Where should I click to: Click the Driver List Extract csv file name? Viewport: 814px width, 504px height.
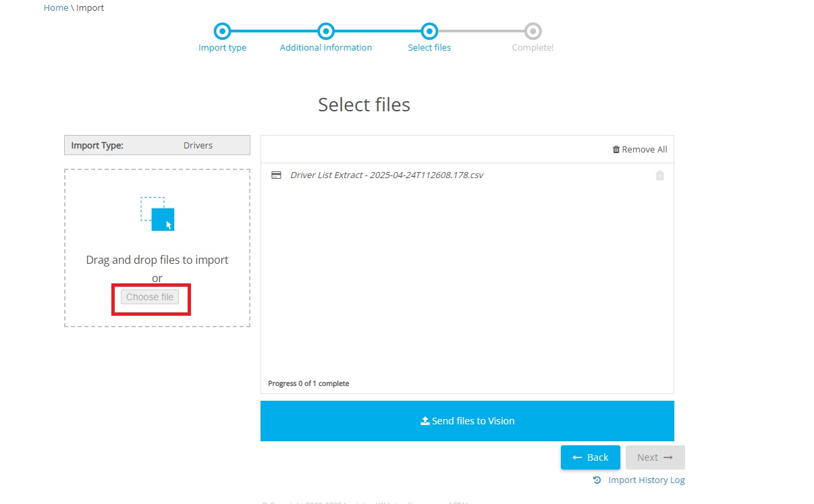click(x=387, y=175)
